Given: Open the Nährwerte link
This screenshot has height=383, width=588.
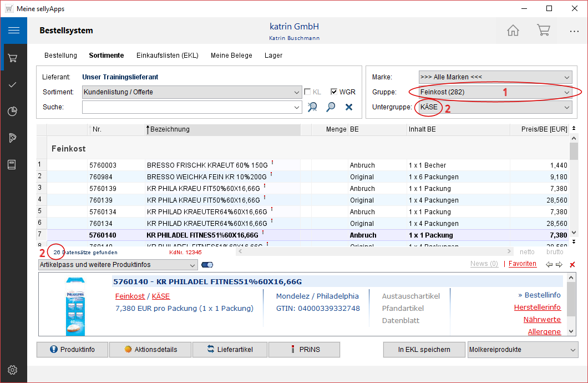Looking at the screenshot, I should click(x=542, y=320).
